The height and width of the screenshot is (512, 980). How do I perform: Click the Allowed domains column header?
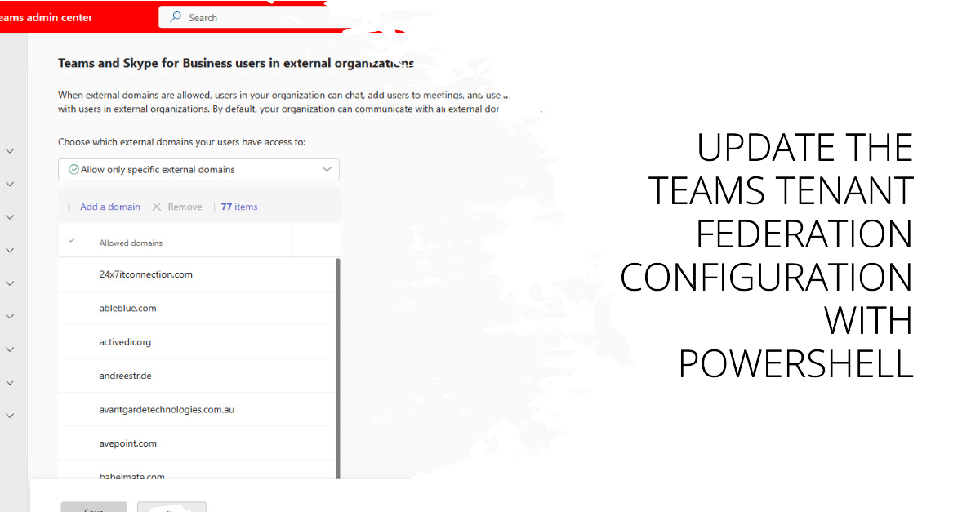131,243
